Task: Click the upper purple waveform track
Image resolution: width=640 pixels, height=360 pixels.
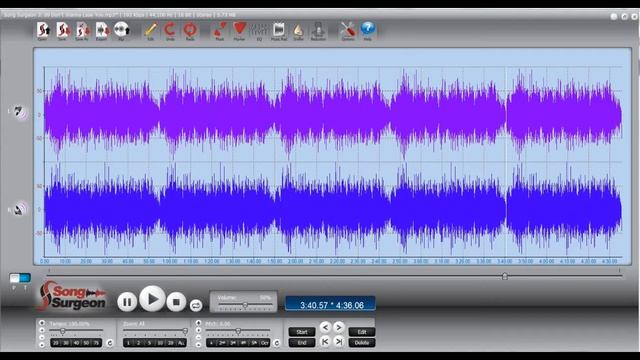Action: click(x=333, y=115)
